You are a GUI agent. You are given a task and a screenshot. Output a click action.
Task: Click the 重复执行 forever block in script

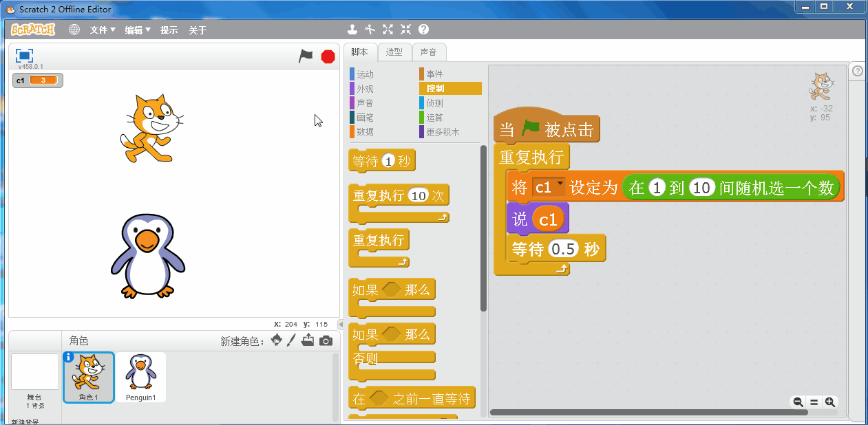tap(532, 157)
